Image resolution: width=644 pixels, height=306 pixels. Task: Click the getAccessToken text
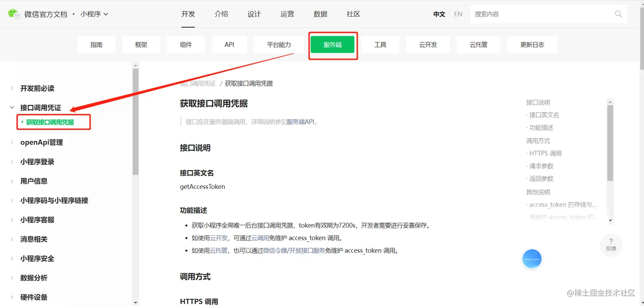[202, 187]
